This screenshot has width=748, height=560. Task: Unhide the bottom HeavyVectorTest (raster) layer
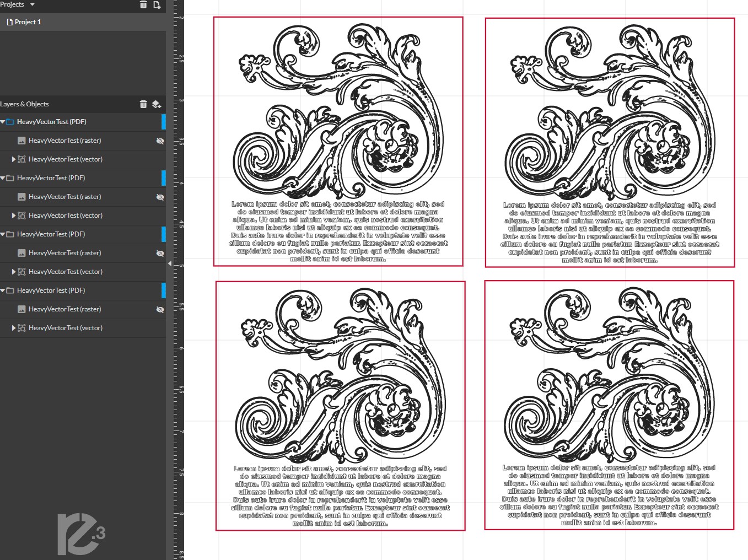pyautogui.click(x=160, y=309)
